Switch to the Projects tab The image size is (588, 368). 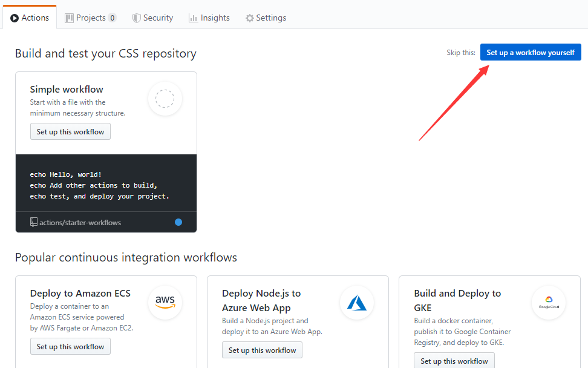coord(90,18)
